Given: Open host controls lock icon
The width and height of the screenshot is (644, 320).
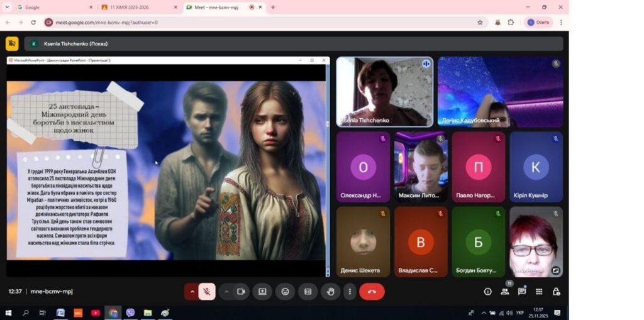Looking at the screenshot, I should [556, 292].
